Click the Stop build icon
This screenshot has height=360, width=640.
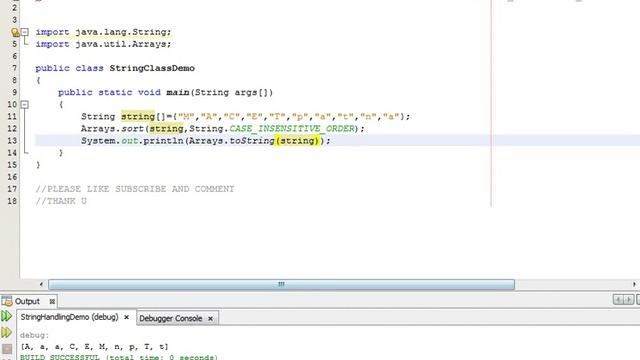click(x=7, y=349)
